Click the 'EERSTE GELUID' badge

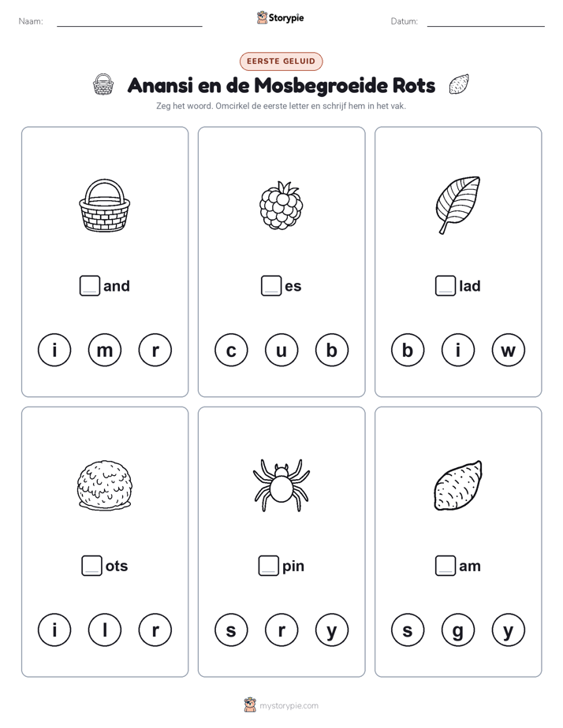tap(281, 61)
